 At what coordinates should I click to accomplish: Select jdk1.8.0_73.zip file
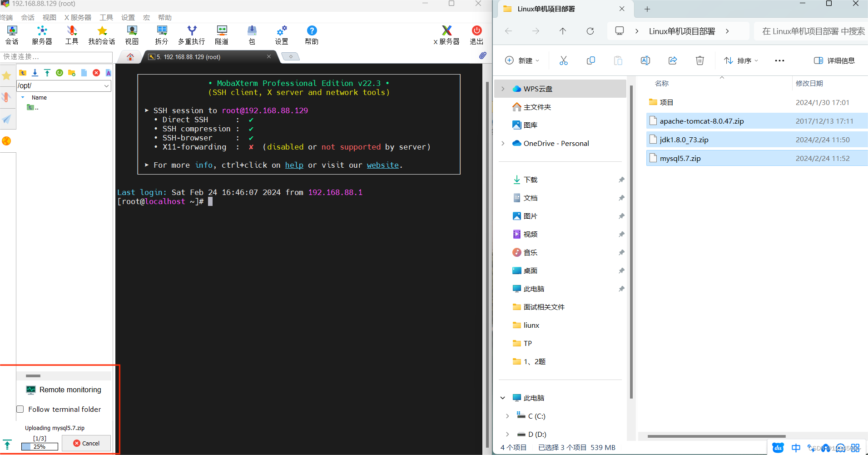[757, 140]
